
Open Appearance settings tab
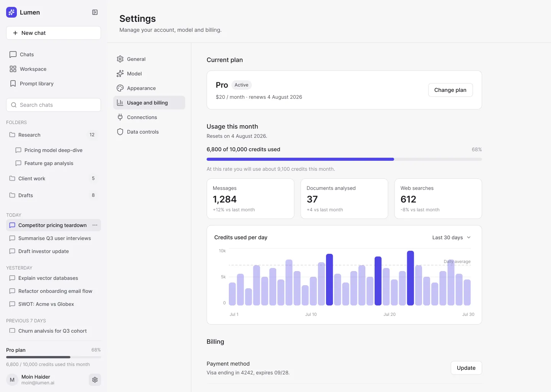(149, 88)
